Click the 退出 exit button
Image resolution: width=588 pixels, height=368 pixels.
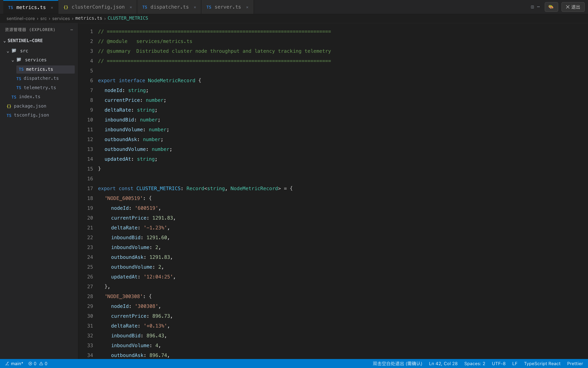click(573, 7)
